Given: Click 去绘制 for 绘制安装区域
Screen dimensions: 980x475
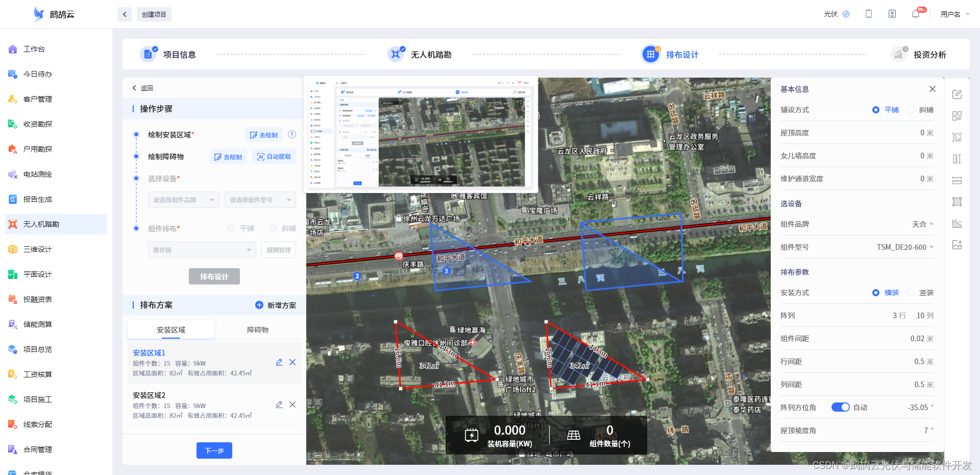Looking at the screenshot, I should (x=264, y=135).
